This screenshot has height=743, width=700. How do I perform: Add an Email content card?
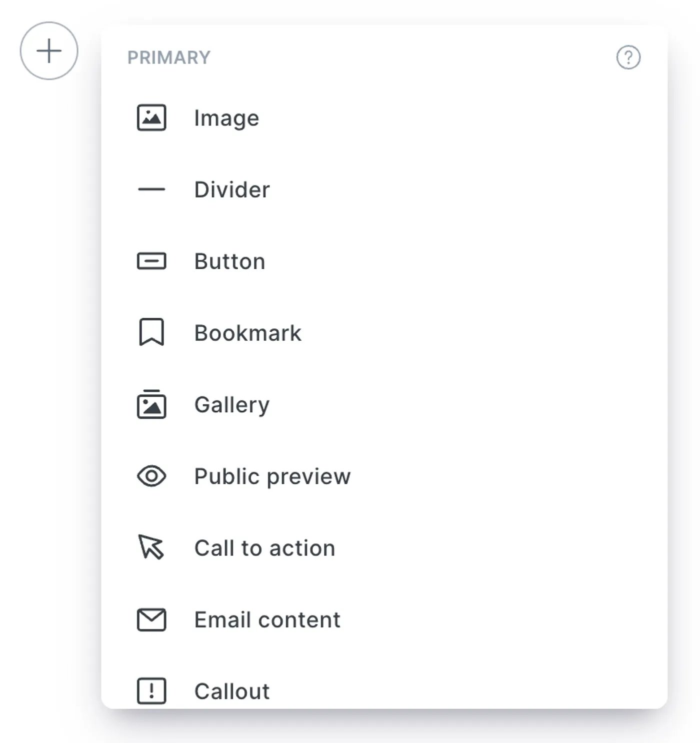coord(384,619)
